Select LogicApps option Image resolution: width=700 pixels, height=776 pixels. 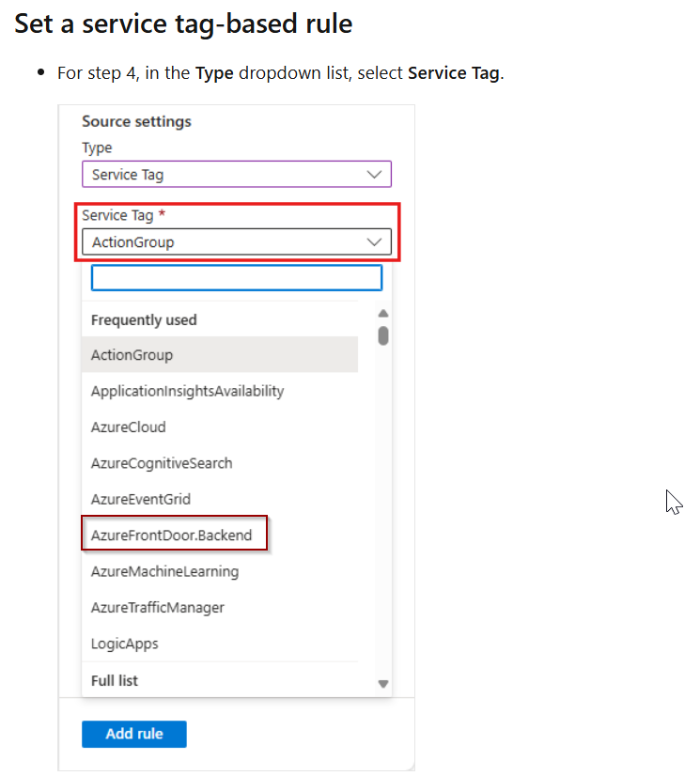click(220, 644)
